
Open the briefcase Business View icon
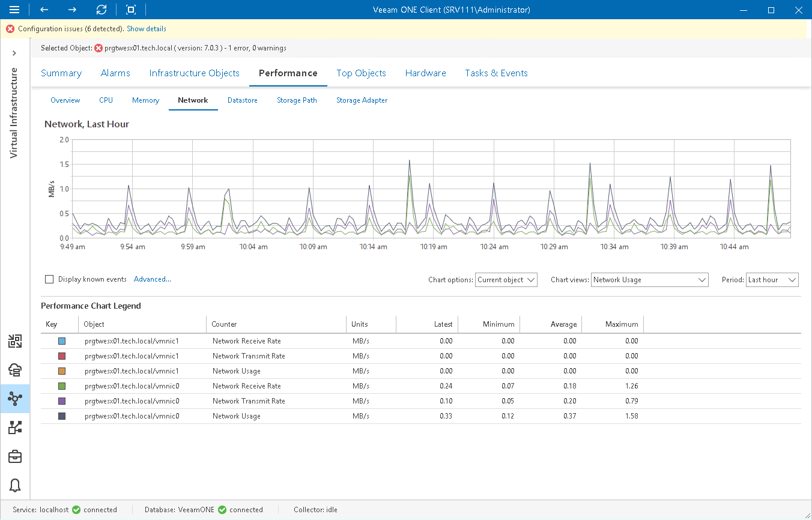[15, 456]
